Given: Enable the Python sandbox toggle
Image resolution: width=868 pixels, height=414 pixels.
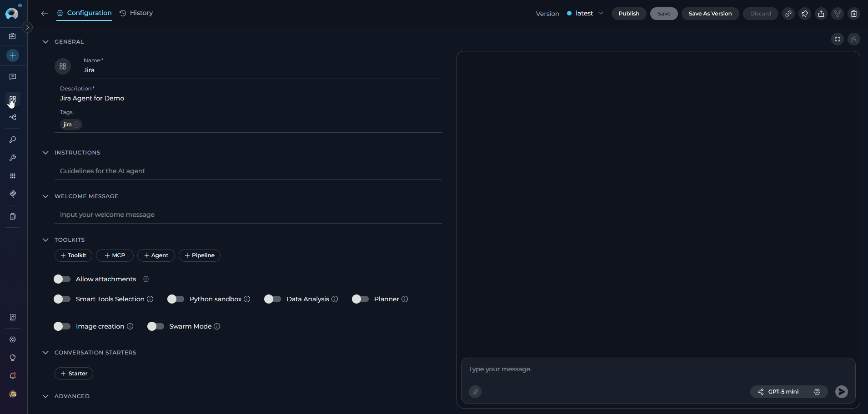Looking at the screenshot, I should coord(175,299).
